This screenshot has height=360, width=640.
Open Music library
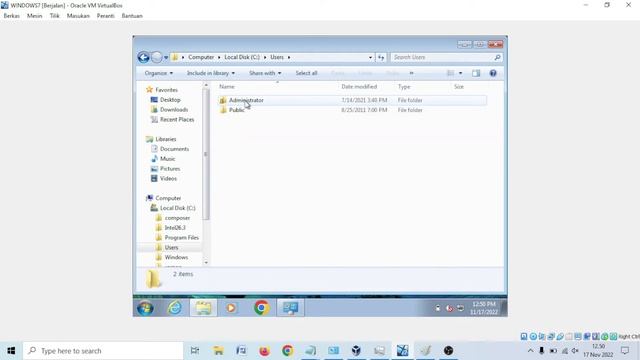coord(167,159)
